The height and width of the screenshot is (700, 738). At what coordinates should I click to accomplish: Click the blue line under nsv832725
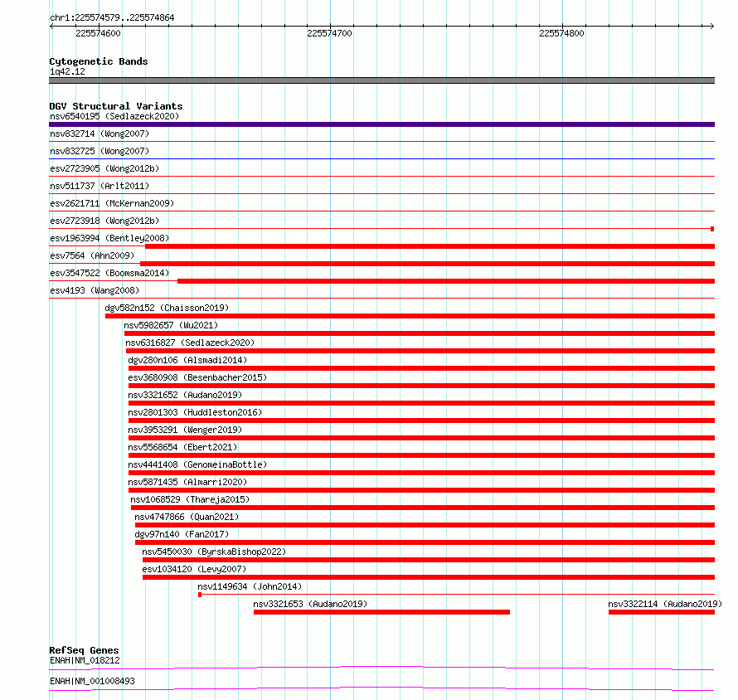pyautogui.click(x=381, y=159)
